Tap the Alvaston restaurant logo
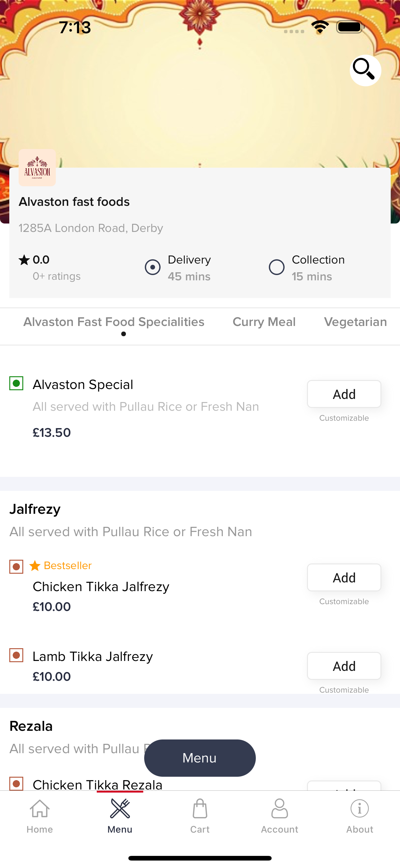 [x=37, y=167]
